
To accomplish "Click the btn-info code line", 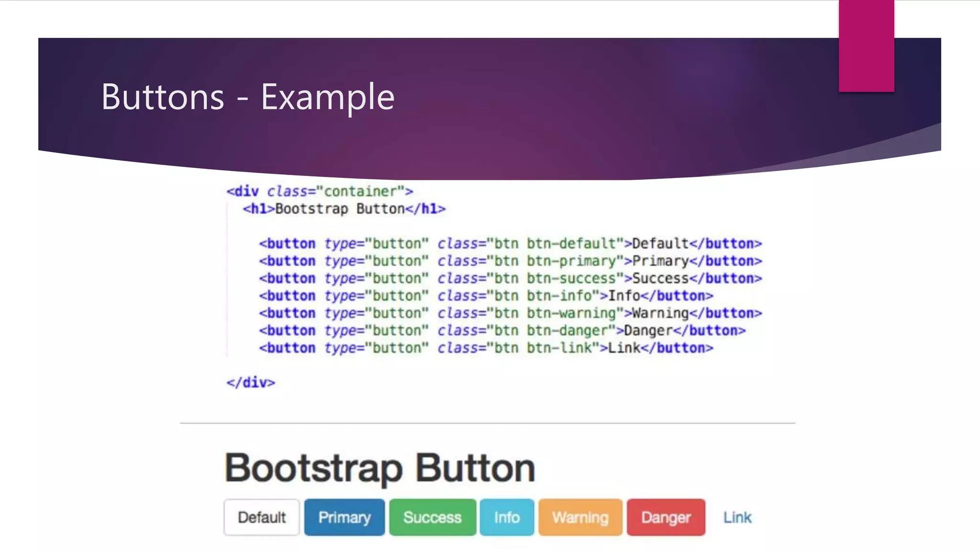I will 486,296.
